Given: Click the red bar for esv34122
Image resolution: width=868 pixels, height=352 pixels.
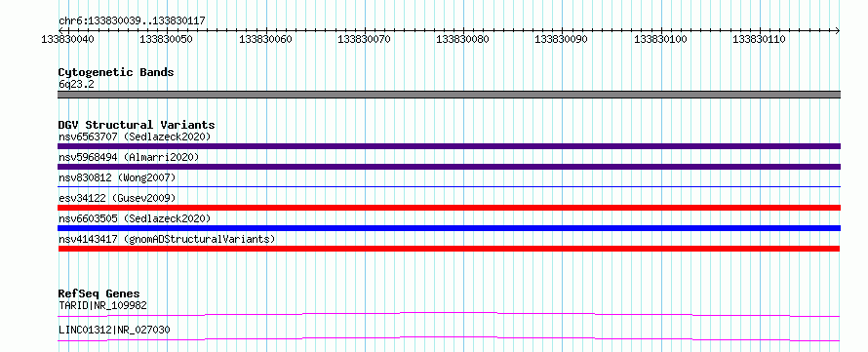Looking at the screenshot, I should 449,208.
